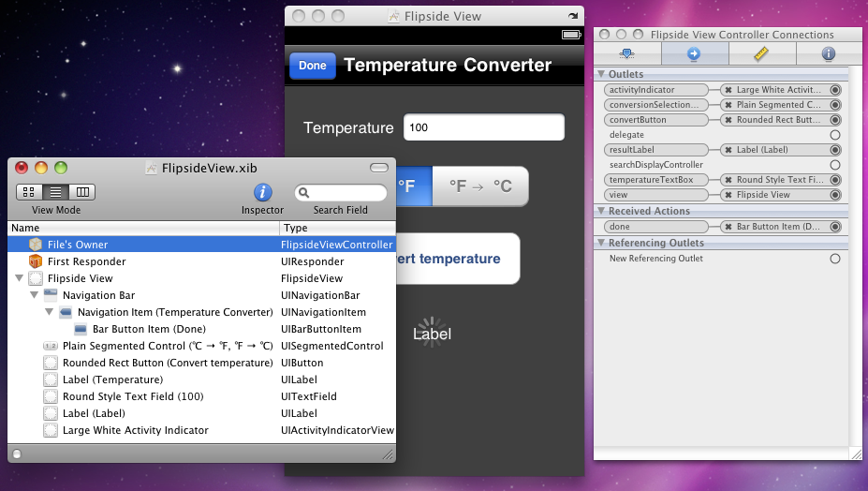Disconnect the done action connection
Screen dimensions: 868x491
[728, 227]
